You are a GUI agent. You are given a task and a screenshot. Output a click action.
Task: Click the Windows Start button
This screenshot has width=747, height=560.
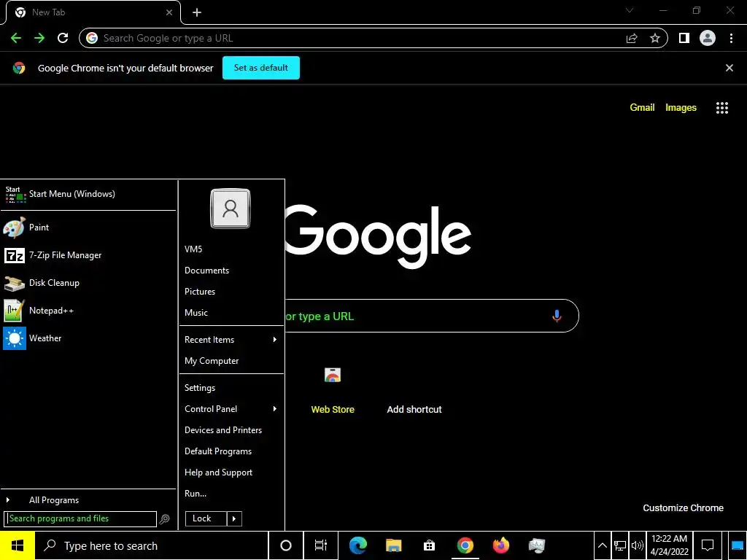[18, 545]
